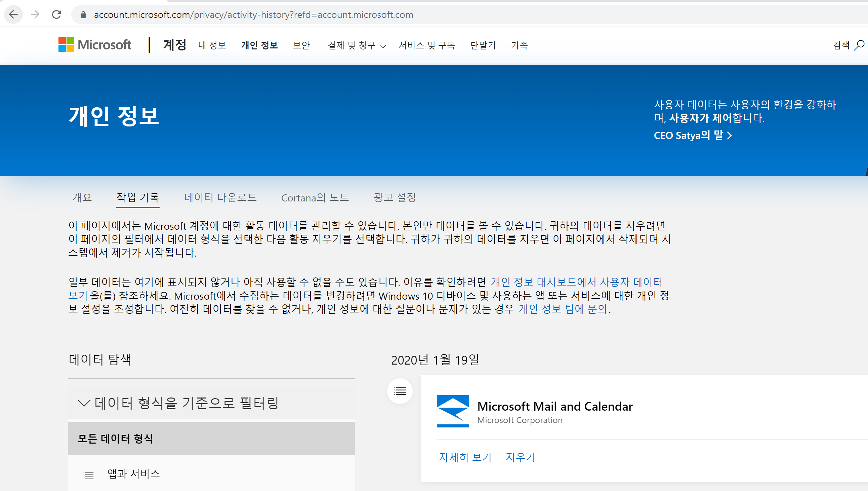The height and width of the screenshot is (491, 868).
Task: Click the browser back arrow button
Action: click(13, 14)
